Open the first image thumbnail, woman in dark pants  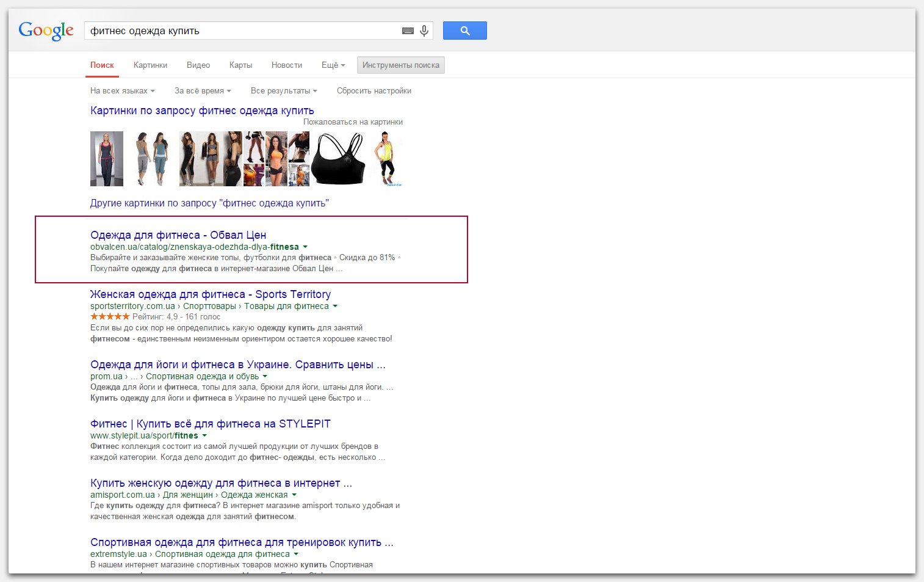coord(107,159)
